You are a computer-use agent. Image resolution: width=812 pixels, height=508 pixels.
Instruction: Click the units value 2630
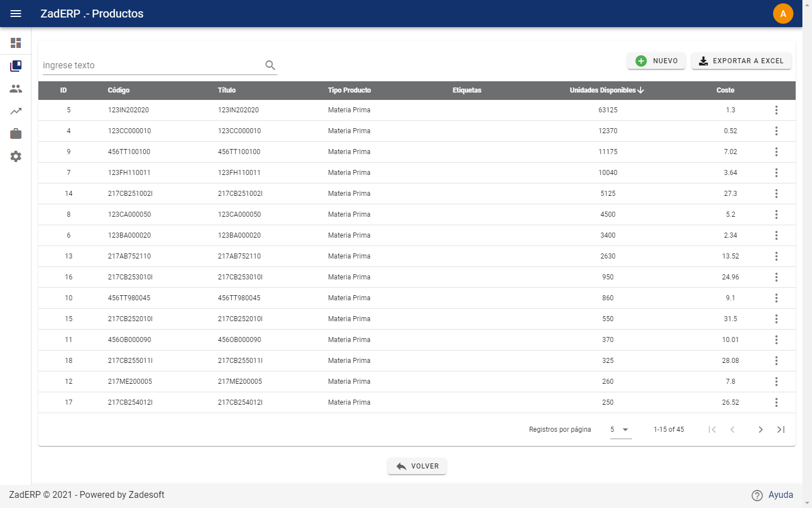[x=608, y=256]
